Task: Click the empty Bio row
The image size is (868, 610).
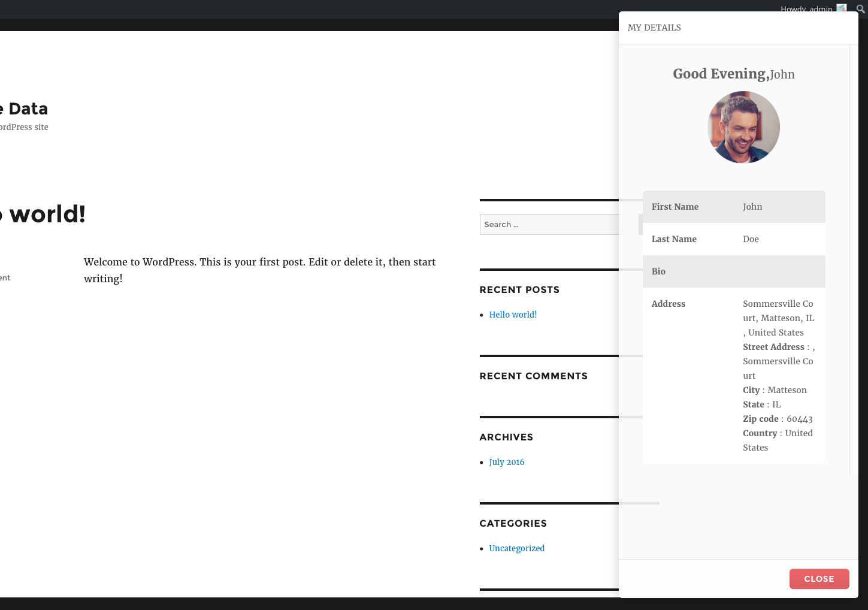Action: 733,271
